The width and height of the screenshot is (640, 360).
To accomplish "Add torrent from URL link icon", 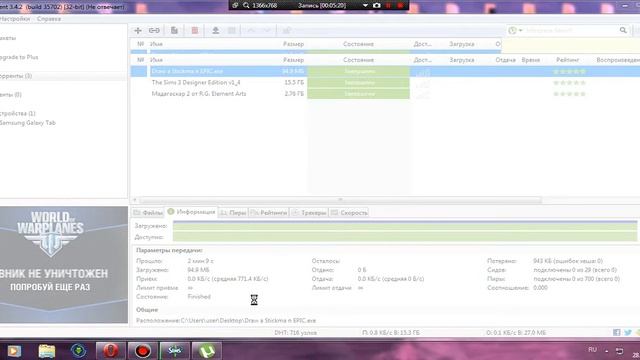I will [154, 31].
